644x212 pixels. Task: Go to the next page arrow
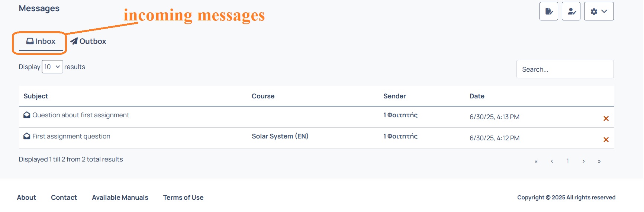click(583, 161)
